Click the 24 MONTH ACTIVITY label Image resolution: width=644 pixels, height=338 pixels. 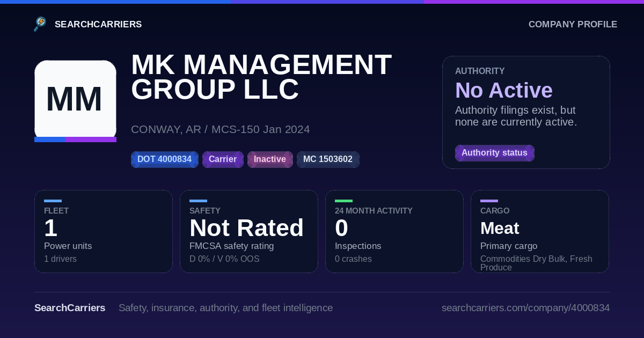(x=374, y=211)
